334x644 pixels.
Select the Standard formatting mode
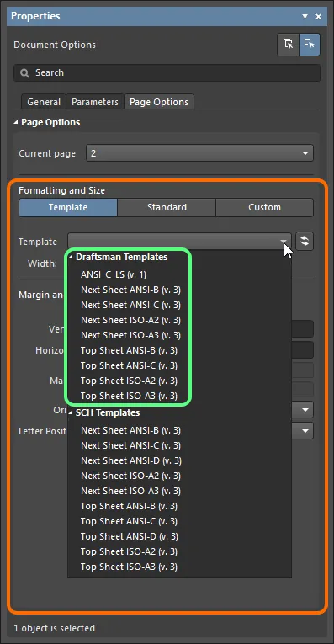[x=167, y=207]
